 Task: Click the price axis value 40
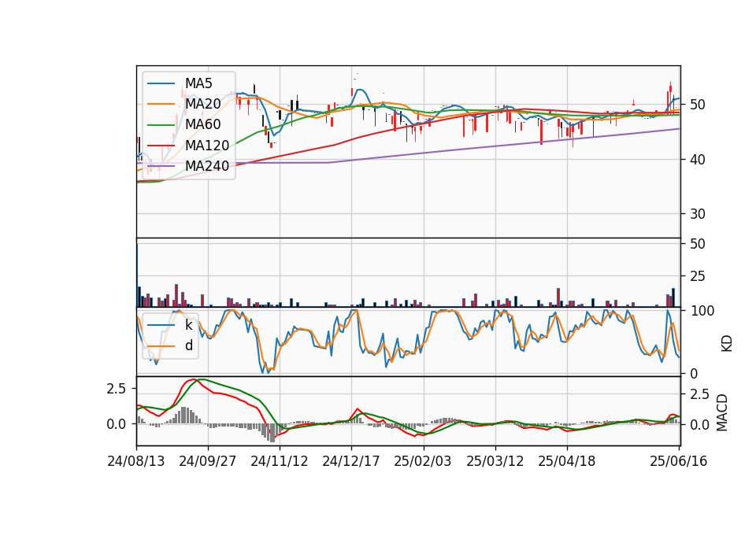[x=697, y=160]
